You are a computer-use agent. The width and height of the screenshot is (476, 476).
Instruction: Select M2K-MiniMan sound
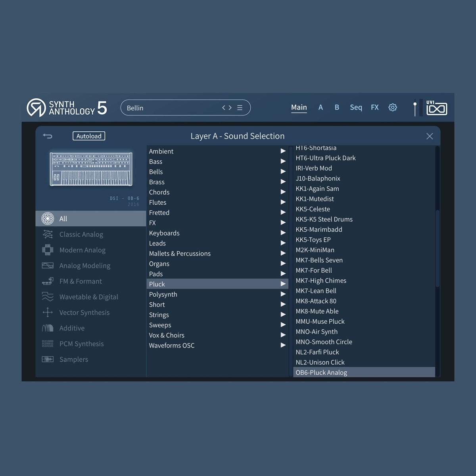(364, 250)
